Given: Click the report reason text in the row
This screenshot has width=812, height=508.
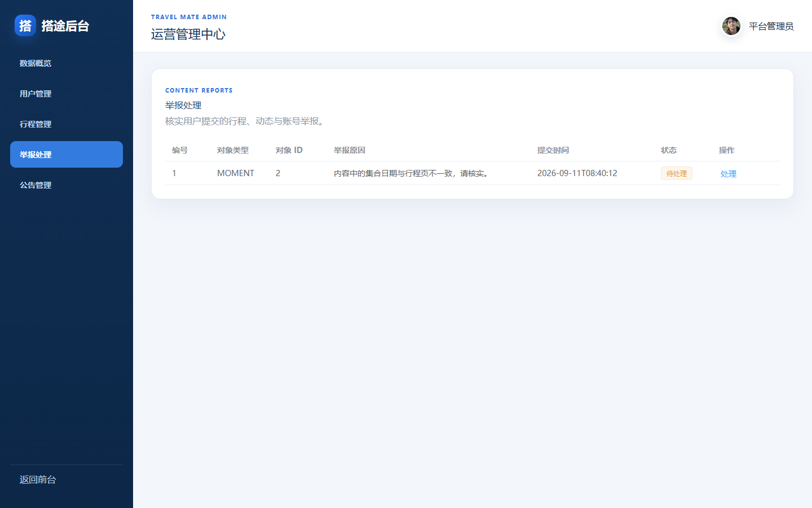Looking at the screenshot, I should click(x=413, y=173).
